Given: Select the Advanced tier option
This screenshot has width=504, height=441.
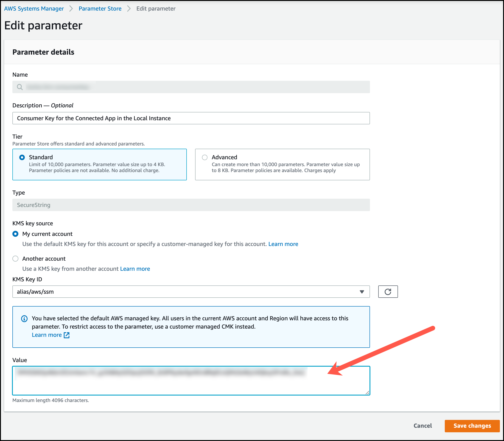Looking at the screenshot, I should coord(204,157).
